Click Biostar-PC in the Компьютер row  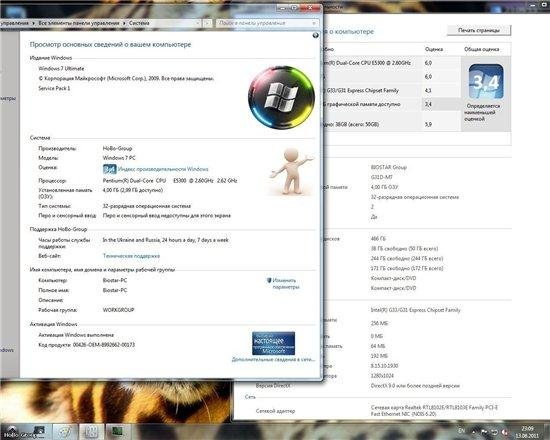115,280
